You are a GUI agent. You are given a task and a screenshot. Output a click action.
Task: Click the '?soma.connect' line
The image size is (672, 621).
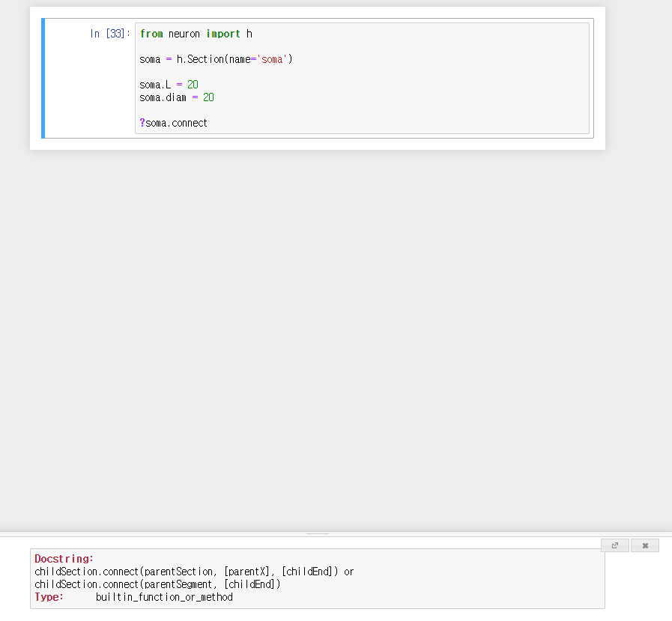click(174, 123)
